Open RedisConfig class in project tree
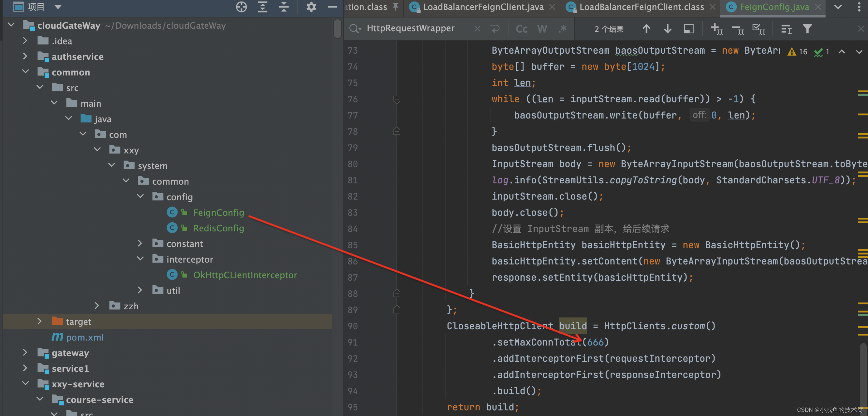 (218, 228)
